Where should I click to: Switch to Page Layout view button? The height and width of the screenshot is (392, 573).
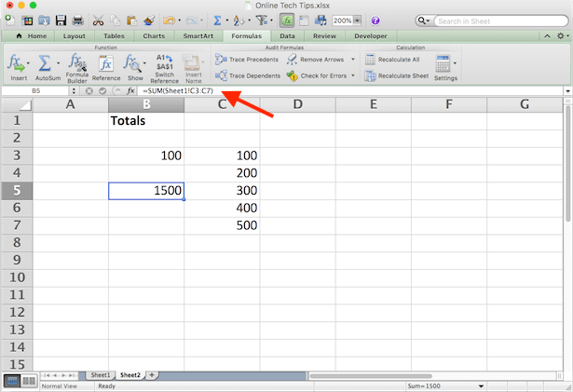[29, 380]
